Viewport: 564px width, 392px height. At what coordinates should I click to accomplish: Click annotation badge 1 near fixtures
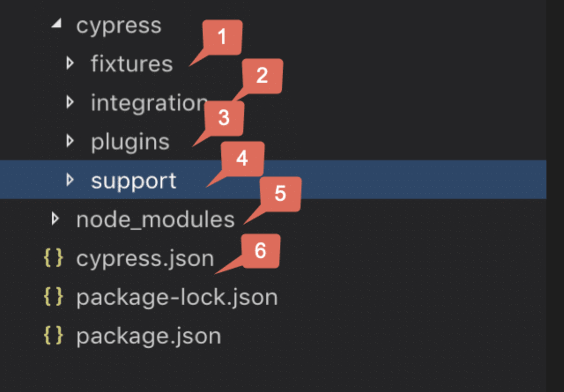223,37
